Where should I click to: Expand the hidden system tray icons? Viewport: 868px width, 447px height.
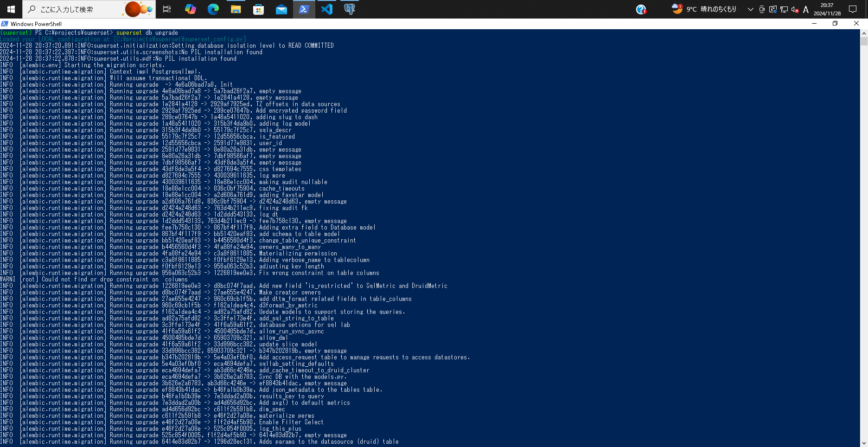click(750, 9)
